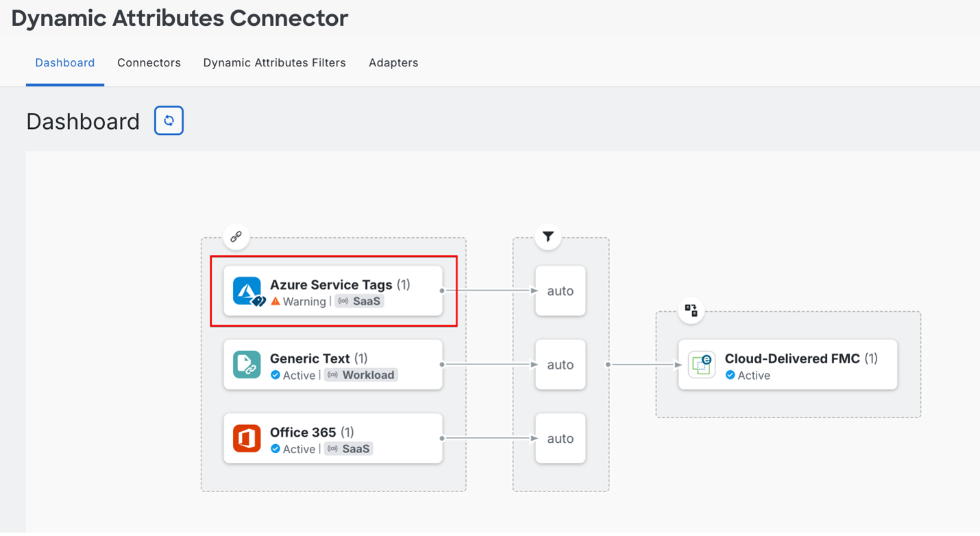Click the Generic Text connector icon
This screenshot has width=980, height=536.
click(x=247, y=365)
